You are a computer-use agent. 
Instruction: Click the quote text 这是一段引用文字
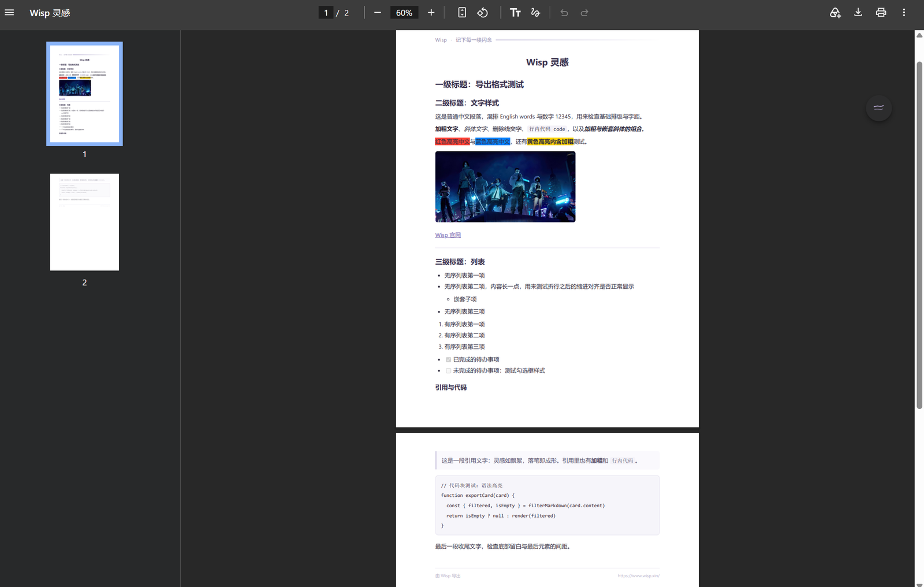(x=464, y=460)
